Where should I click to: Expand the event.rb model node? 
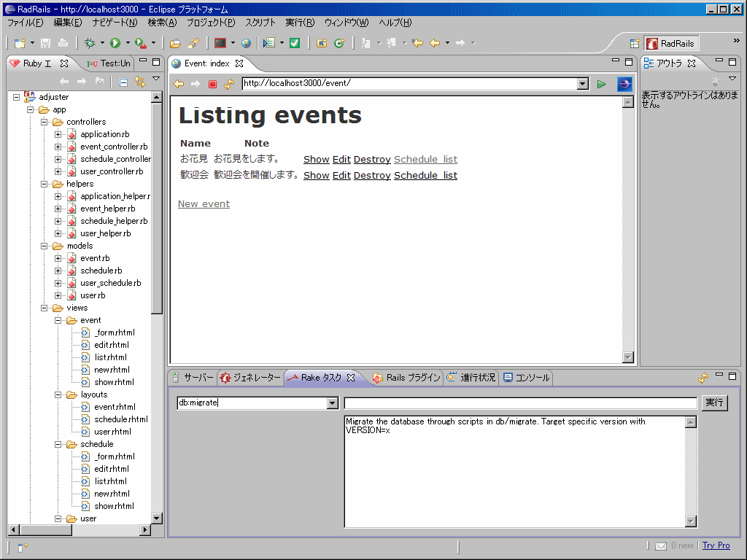[x=58, y=258]
